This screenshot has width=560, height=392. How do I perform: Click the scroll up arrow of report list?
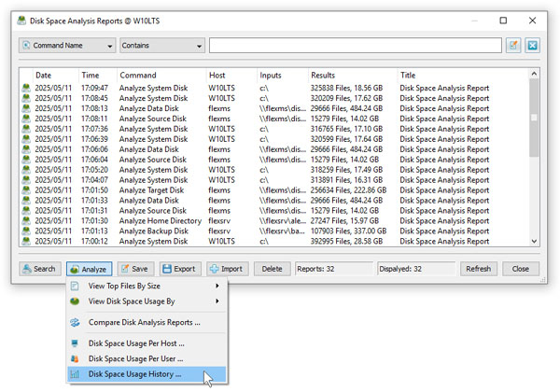tap(534, 74)
